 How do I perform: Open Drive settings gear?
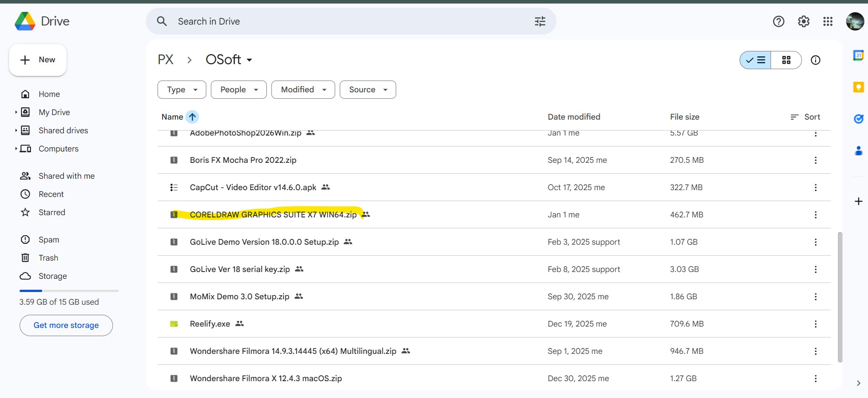point(803,21)
